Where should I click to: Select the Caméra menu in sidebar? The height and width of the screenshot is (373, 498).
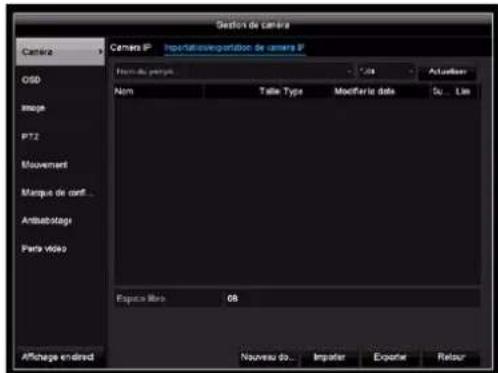(x=60, y=52)
